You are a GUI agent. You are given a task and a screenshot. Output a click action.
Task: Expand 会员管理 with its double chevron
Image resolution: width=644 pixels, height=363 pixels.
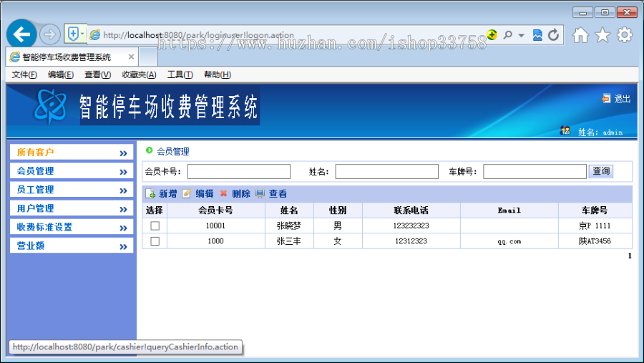[123, 172]
